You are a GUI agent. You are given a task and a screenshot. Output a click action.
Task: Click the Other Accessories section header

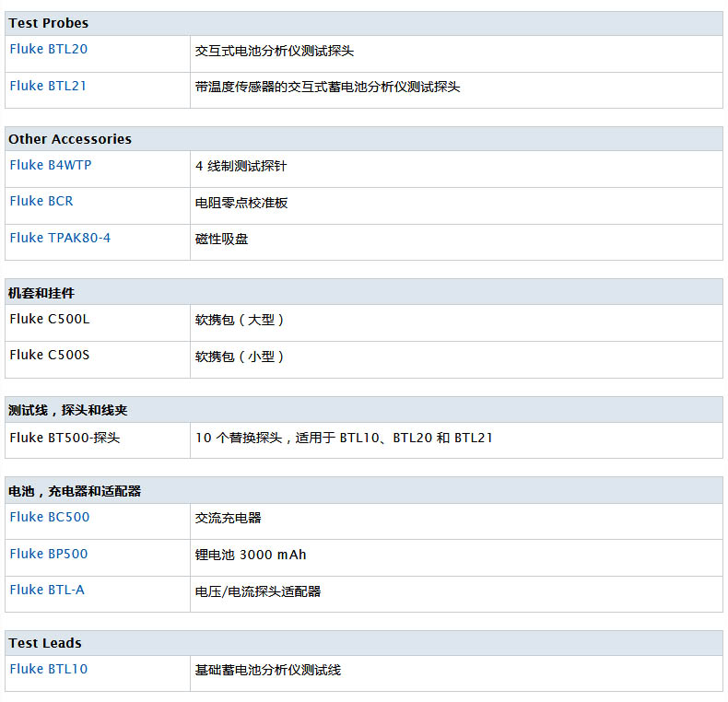(x=70, y=139)
